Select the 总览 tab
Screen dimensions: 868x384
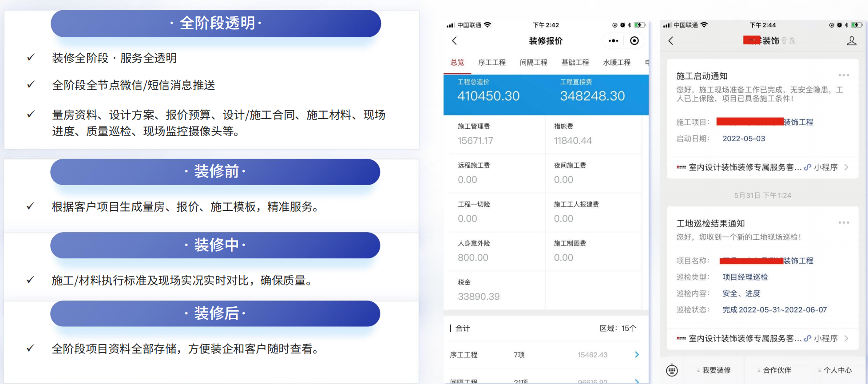click(x=457, y=63)
